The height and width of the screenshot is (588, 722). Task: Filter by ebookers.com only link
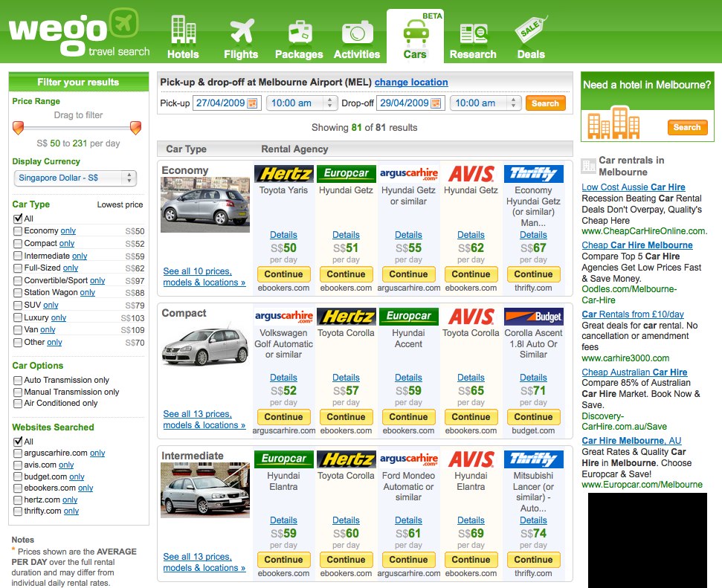pos(86,488)
